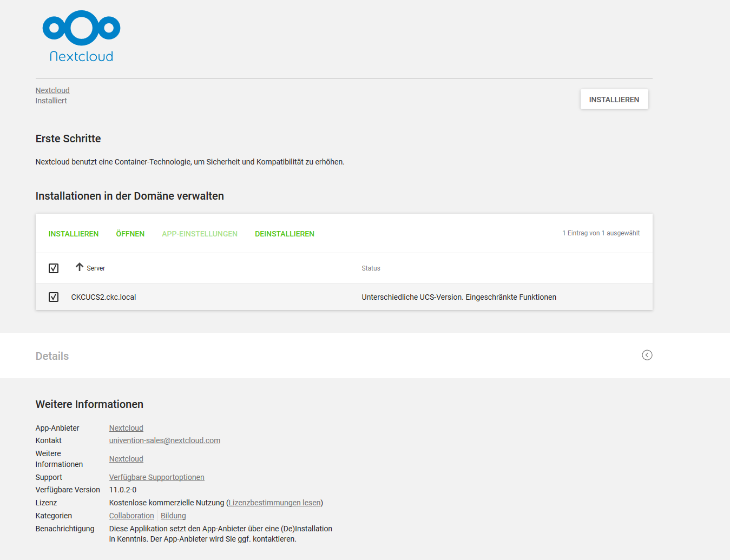Image resolution: width=730 pixels, height=560 pixels.
Task: Click the 'Installationen in der Domäne verwalten' heading
Action: tap(130, 196)
